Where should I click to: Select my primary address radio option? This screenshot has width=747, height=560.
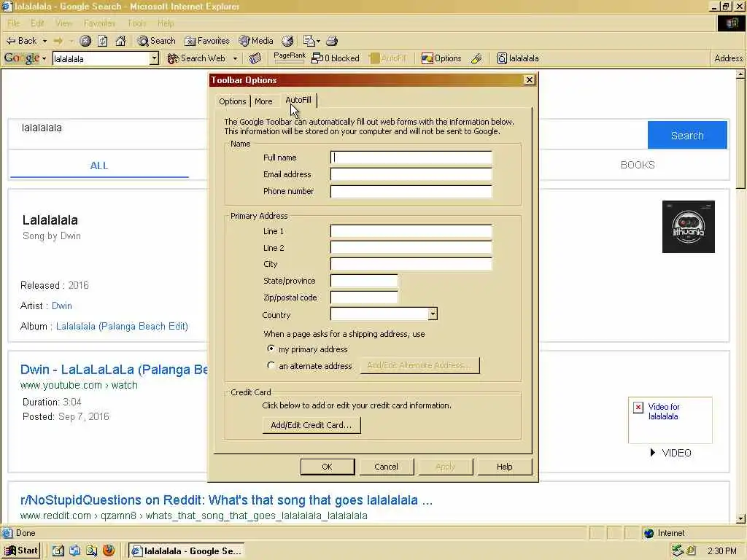[271, 349]
